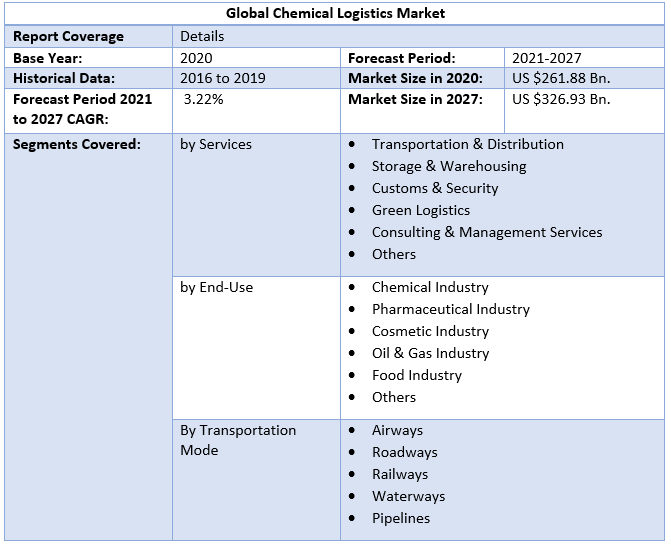
Task: Click the Segments Covered label
Action: [x=76, y=144]
